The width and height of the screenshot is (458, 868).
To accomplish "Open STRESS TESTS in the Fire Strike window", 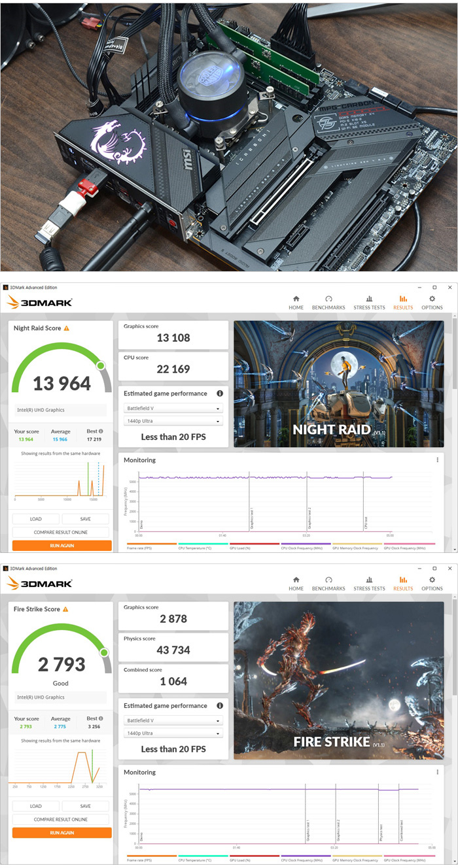I will tap(369, 583).
